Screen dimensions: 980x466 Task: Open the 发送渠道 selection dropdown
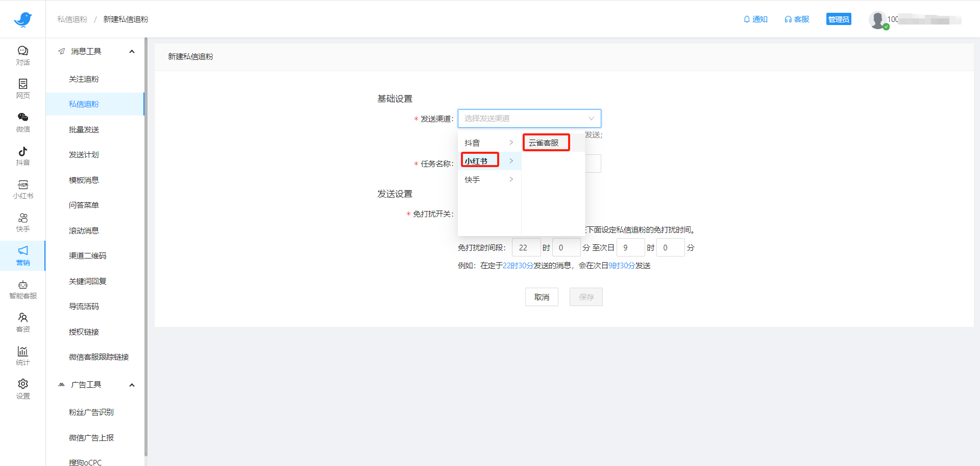pyautogui.click(x=529, y=118)
